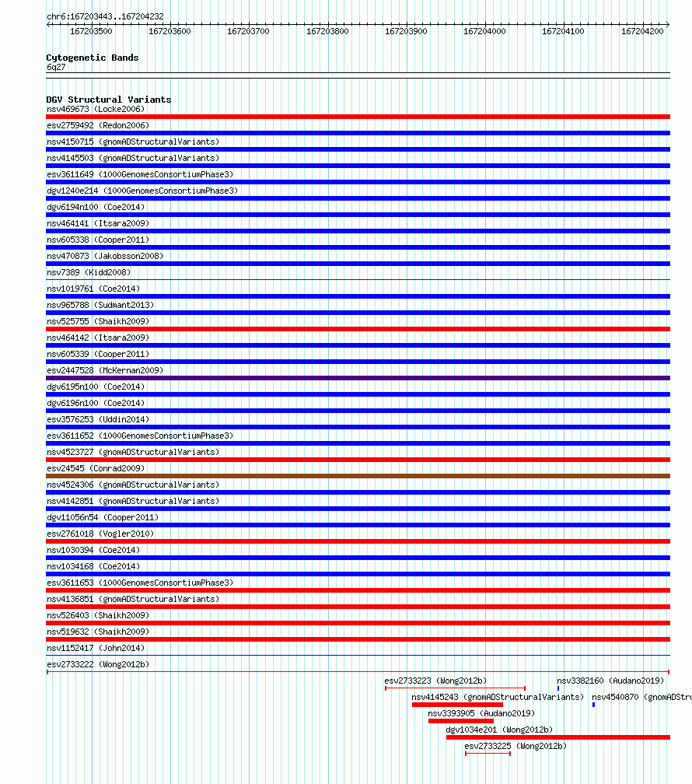Open the nsv519632 (Shaikh2009) label

point(98,632)
